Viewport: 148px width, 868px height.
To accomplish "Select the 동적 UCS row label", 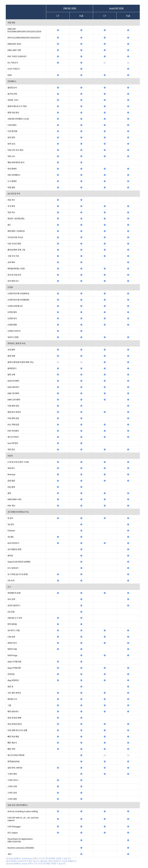I will [12, 144].
